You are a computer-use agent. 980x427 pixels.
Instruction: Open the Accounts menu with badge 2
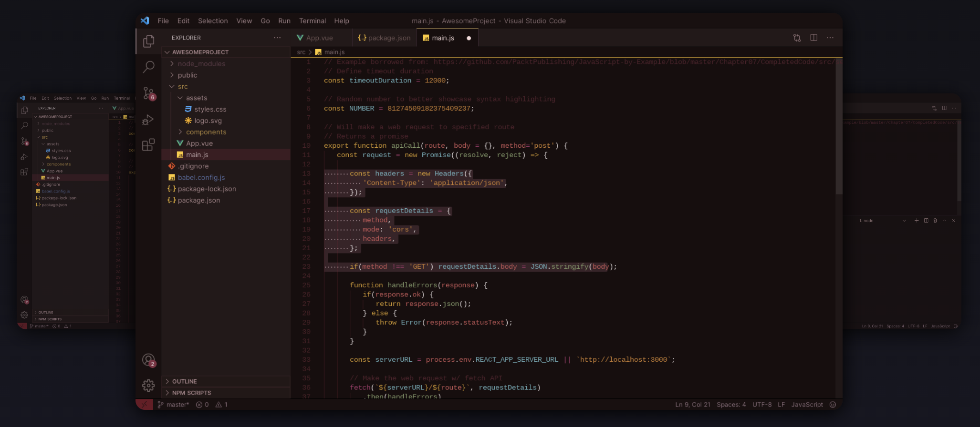coord(148,360)
